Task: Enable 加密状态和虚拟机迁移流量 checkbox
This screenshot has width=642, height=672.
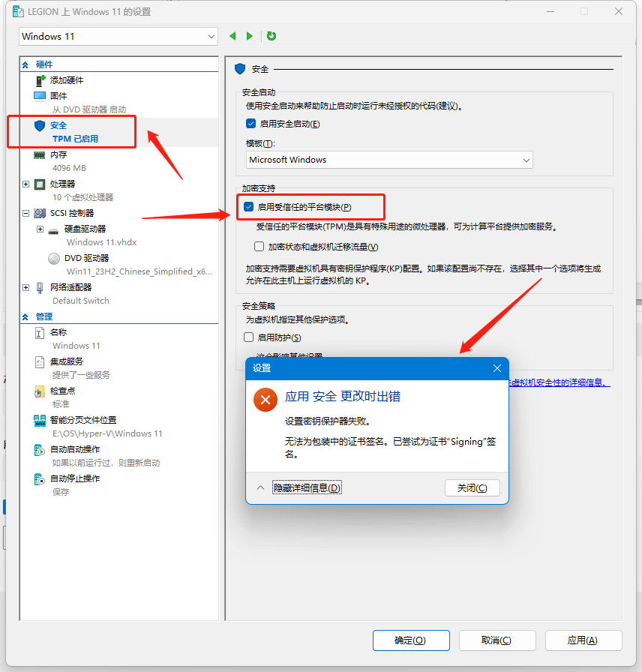Action: pyautogui.click(x=259, y=247)
